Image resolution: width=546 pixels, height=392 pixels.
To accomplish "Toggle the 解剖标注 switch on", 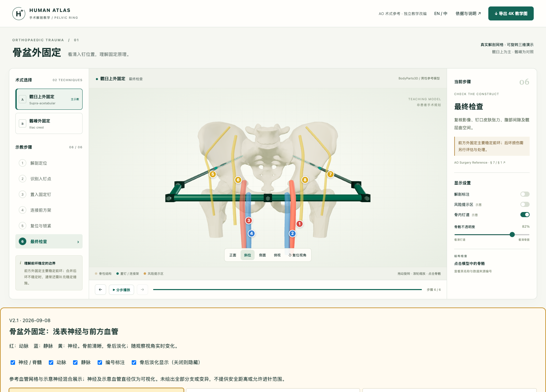I will 525,194.
